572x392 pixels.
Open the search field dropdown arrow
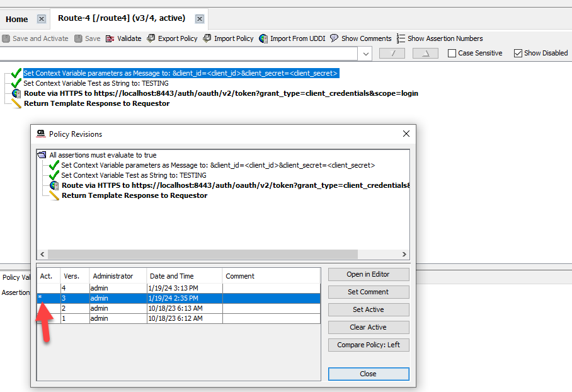point(367,54)
